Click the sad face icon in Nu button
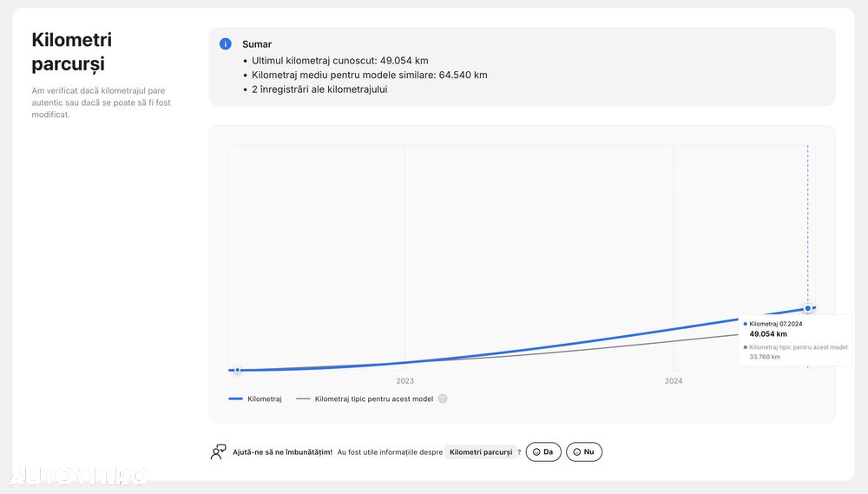The height and width of the screenshot is (494, 868). point(577,451)
